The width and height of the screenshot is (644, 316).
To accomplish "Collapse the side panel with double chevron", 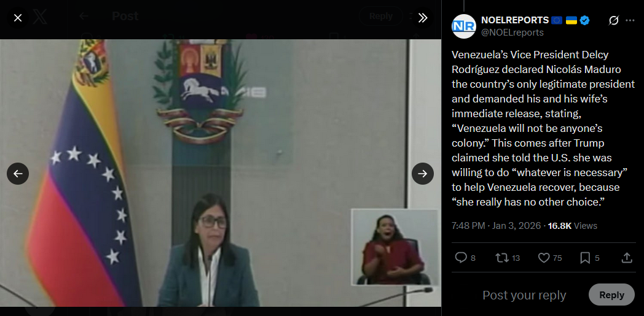I will (423, 18).
